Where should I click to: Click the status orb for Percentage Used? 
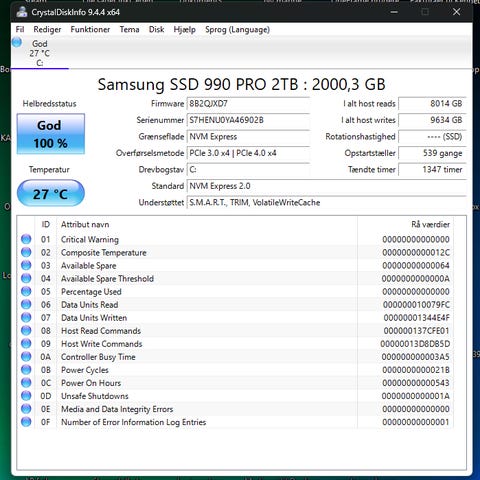click(x=26, y=291)
